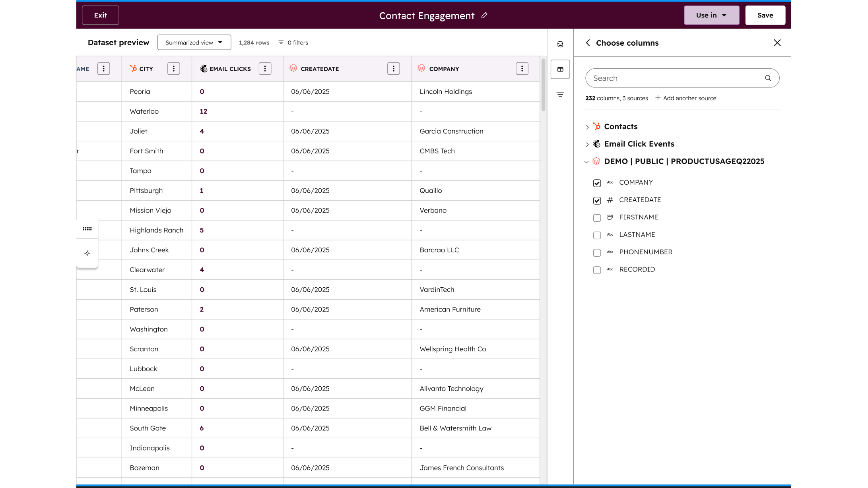
Task: Expand the Contacts source group
Action: click(587, 127)
